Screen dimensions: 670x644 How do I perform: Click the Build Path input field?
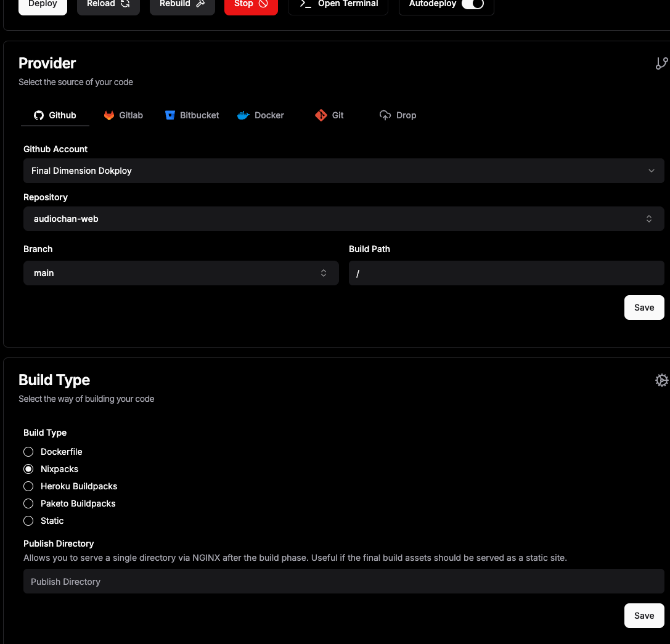pos(506,273)
